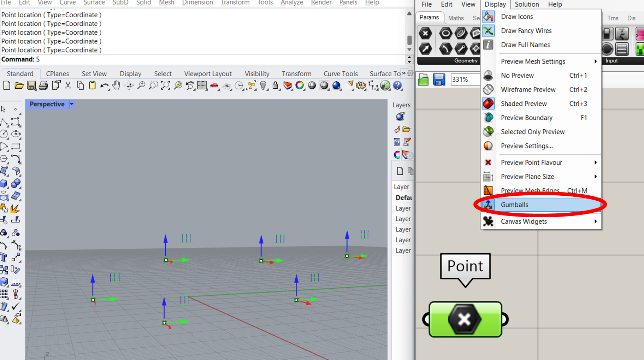Click Grasshopper Point parameter hexagon icon
Viewport: 644px width, 360px height.
pos(425,33)
